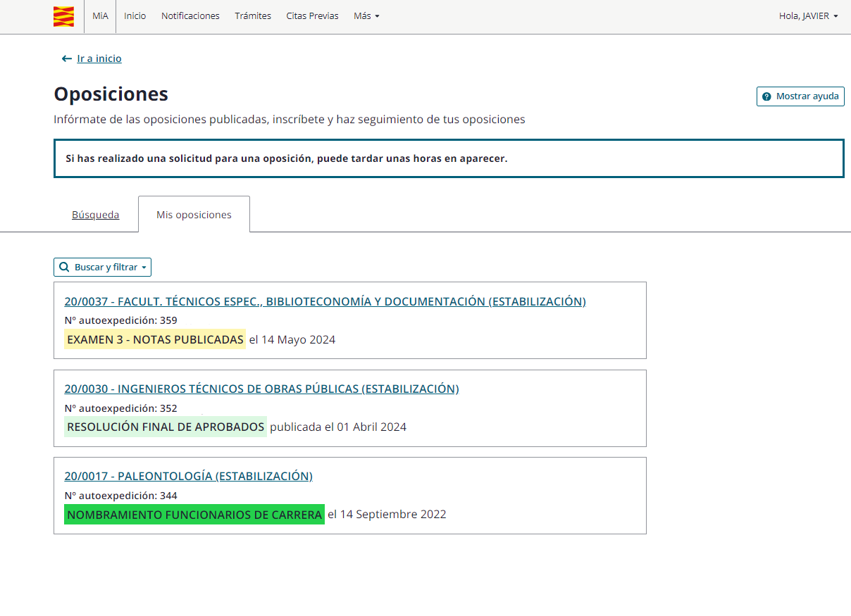The image size is (851, 616).
Task: Open 20/0037 Biblioteconomía y Documentación link
Action: 325,301
